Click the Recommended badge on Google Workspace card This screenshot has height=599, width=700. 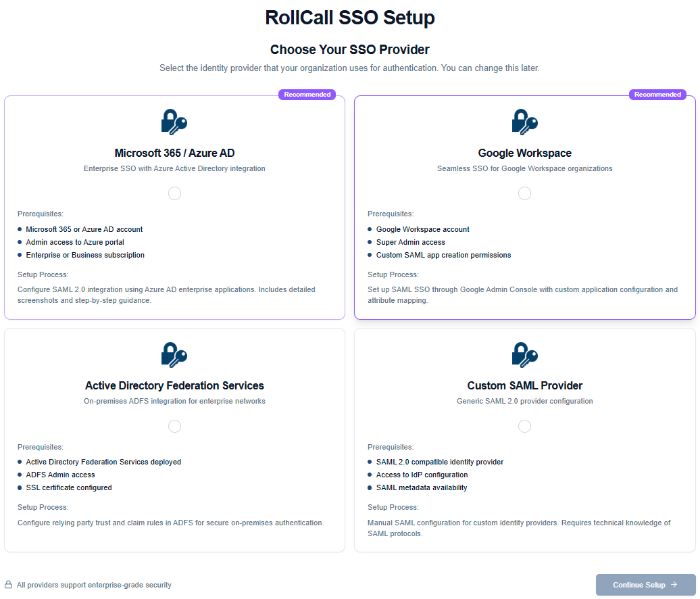[657, 95]
